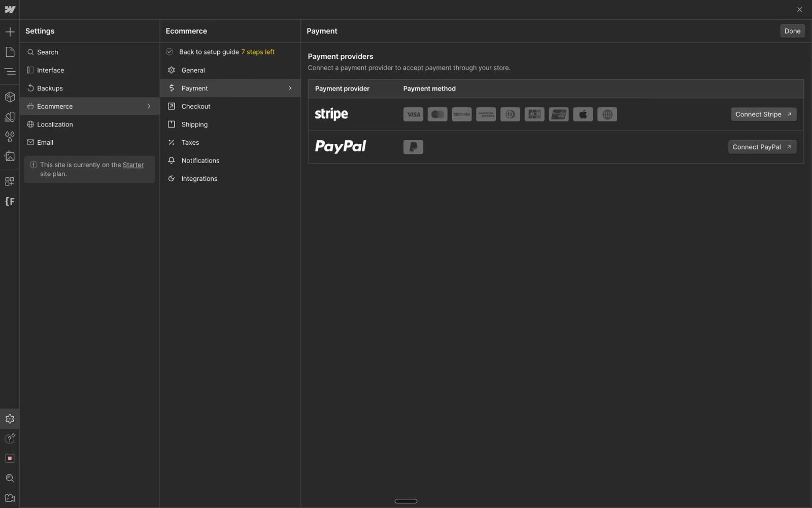Click the Payment method column header
This screenshot has height=508, width=812.
point(429,88)
